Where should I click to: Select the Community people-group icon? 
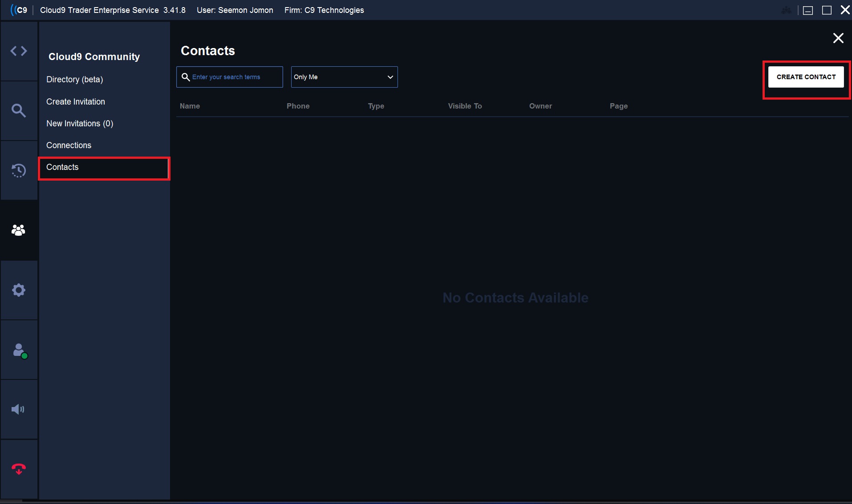(19, 230)
